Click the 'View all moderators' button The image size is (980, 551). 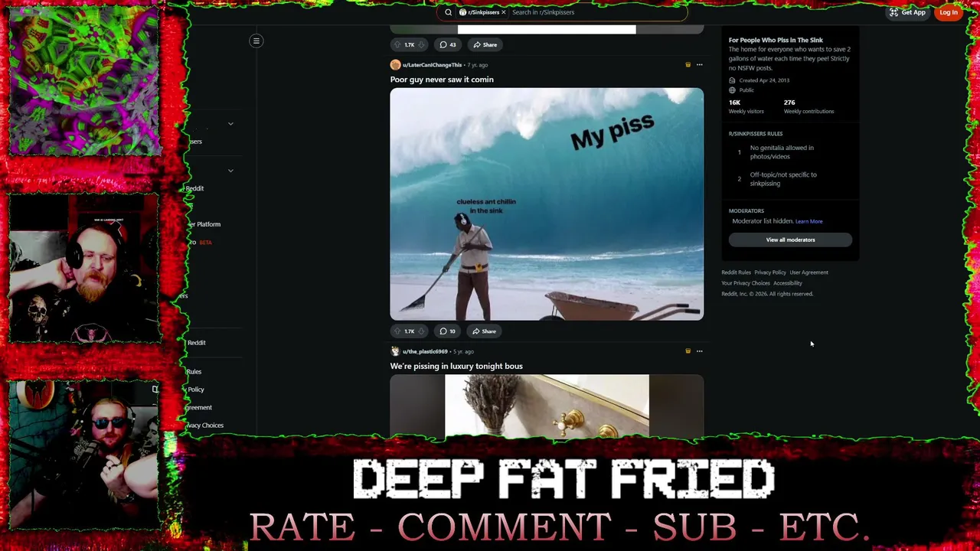tap(790, 240)
